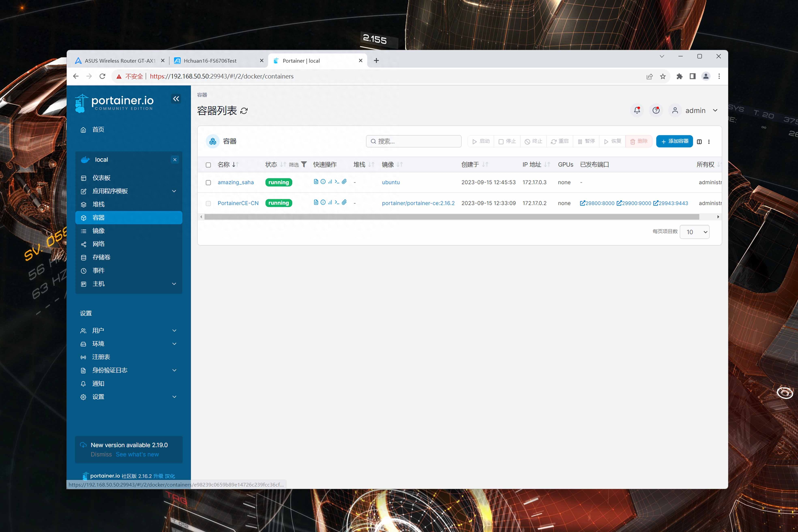798x532 pixels.
Task: Refresh the 容器列表 container list
Action: 244,111
